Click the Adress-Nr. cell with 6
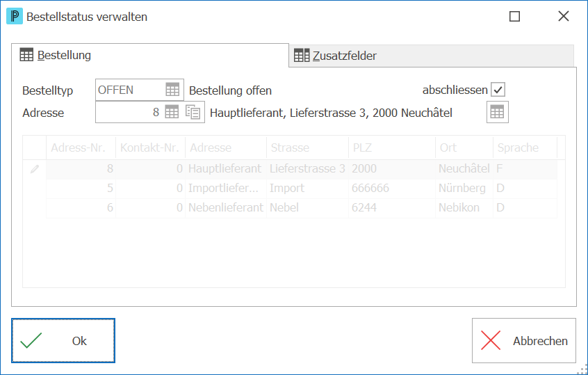The height and width of the screenshot is (375, 588). click(81, 208)
